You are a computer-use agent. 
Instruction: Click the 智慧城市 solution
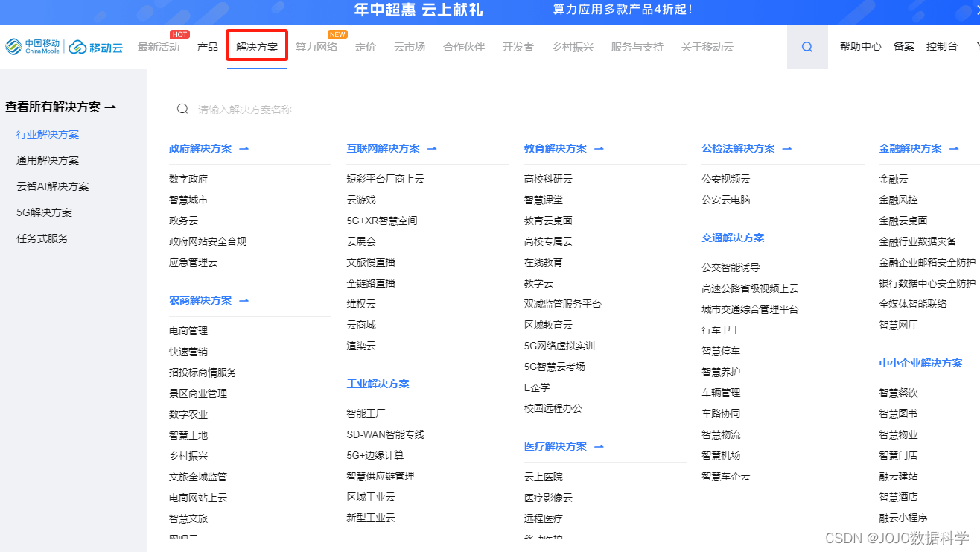click(188, 200)
